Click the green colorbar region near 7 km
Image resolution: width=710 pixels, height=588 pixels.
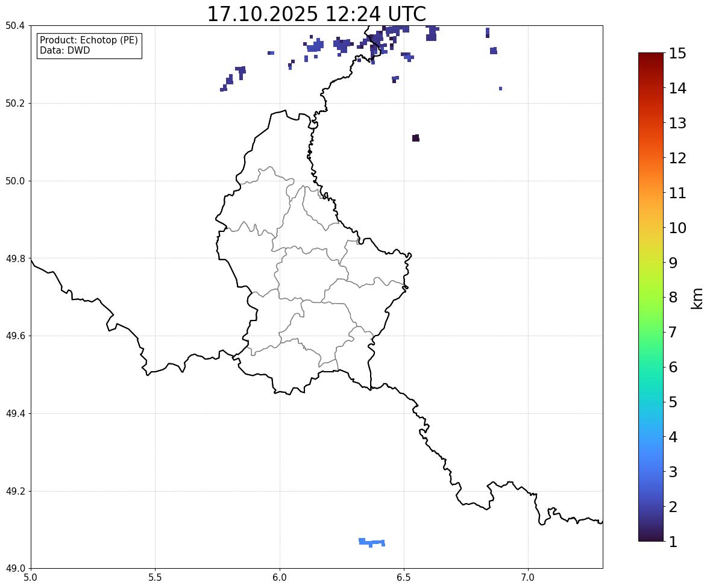tap(651, 332)
